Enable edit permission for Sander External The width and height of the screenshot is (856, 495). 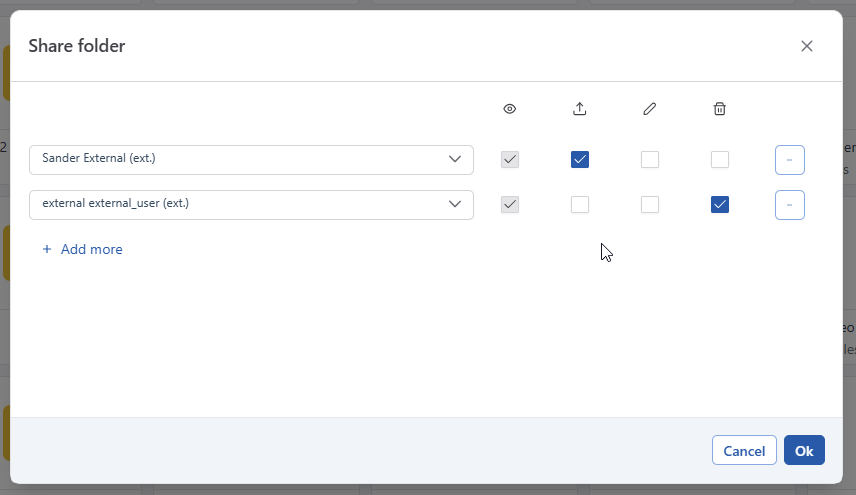pos(650,159)
